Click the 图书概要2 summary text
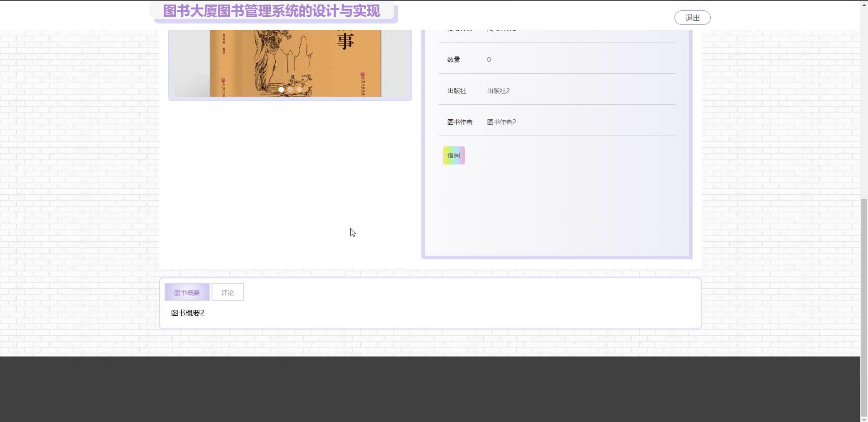 [188, 313]
